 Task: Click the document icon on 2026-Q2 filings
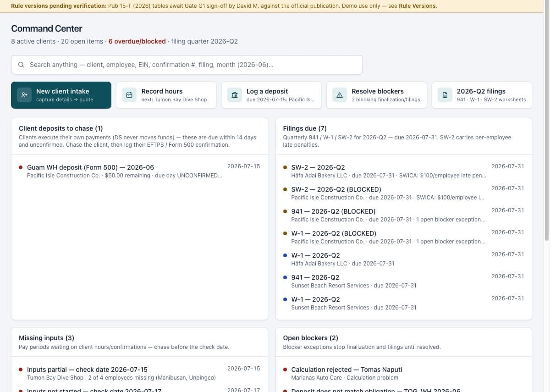pos(445,95)
